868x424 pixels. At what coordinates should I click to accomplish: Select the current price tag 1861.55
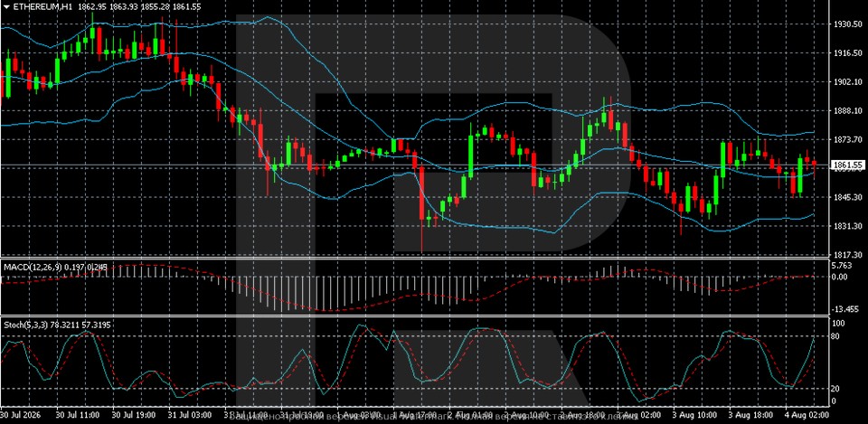click(x=849, y=165)
